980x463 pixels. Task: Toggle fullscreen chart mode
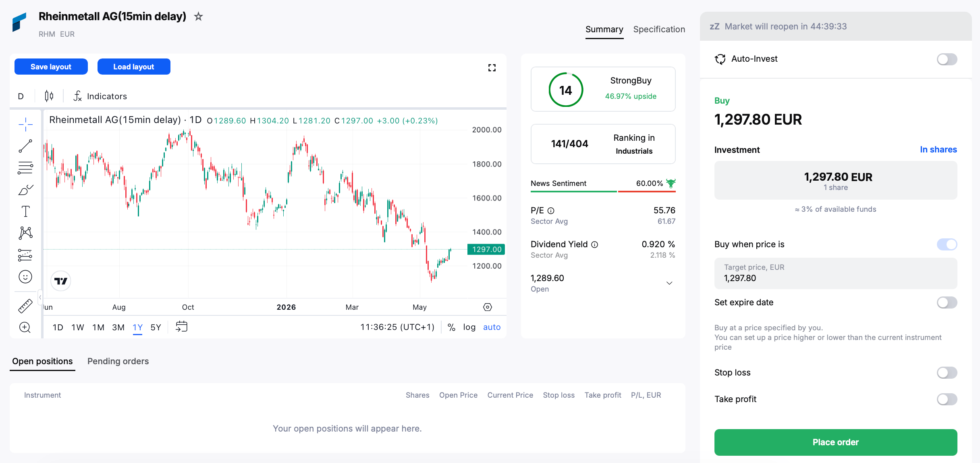point(492,68)
